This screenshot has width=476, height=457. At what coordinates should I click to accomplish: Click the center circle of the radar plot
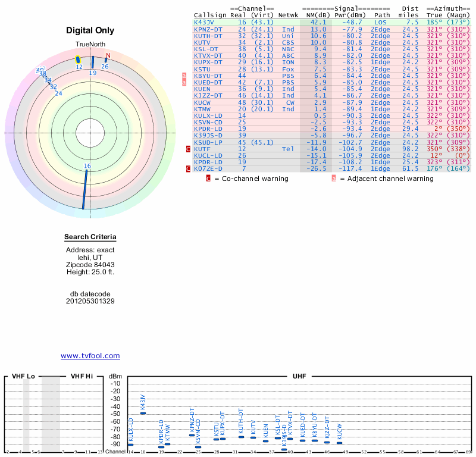[x=90, y=132]
